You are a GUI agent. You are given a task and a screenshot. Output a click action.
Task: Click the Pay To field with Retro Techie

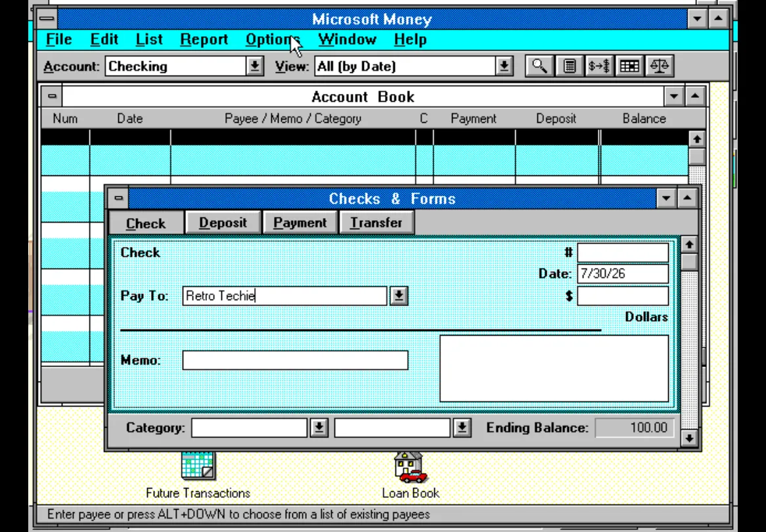[x=285, y=296]
